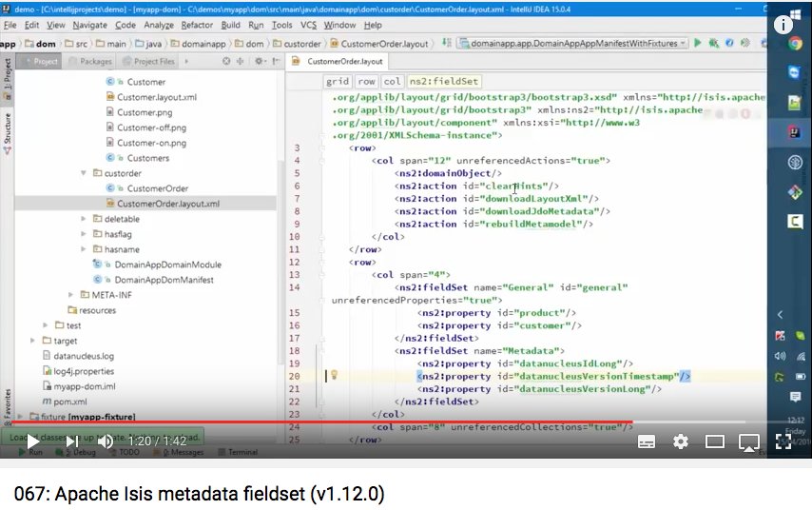812x510 pixels.
Task: Skip to the next video
Action: click(72, 441)
